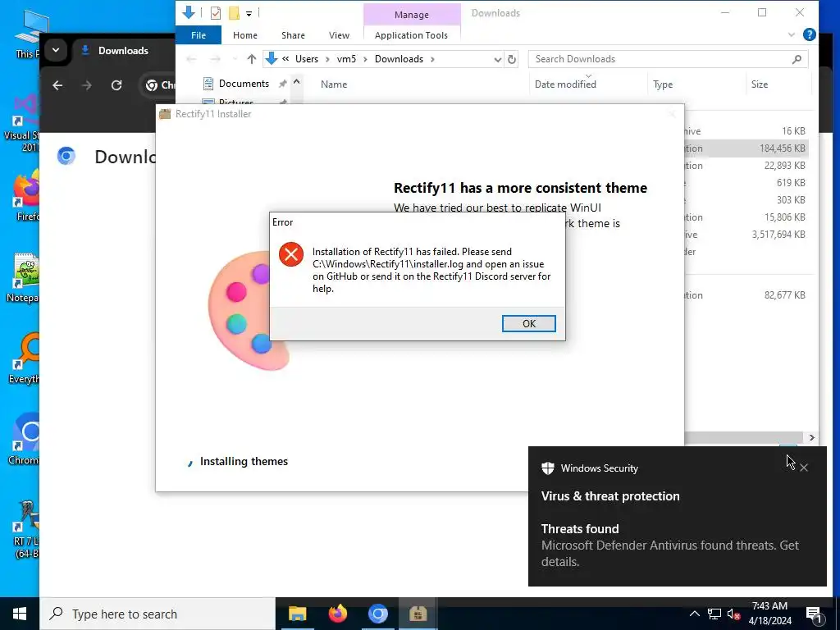The image size is (840, 630).
Task: Open Explorer Help question mark icon
Action: coord(810,34)
